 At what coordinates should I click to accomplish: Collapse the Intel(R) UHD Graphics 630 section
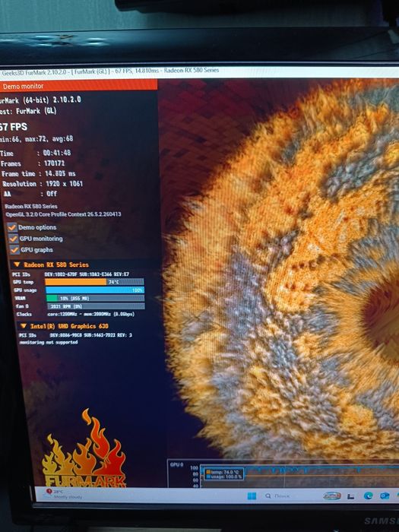23,326
